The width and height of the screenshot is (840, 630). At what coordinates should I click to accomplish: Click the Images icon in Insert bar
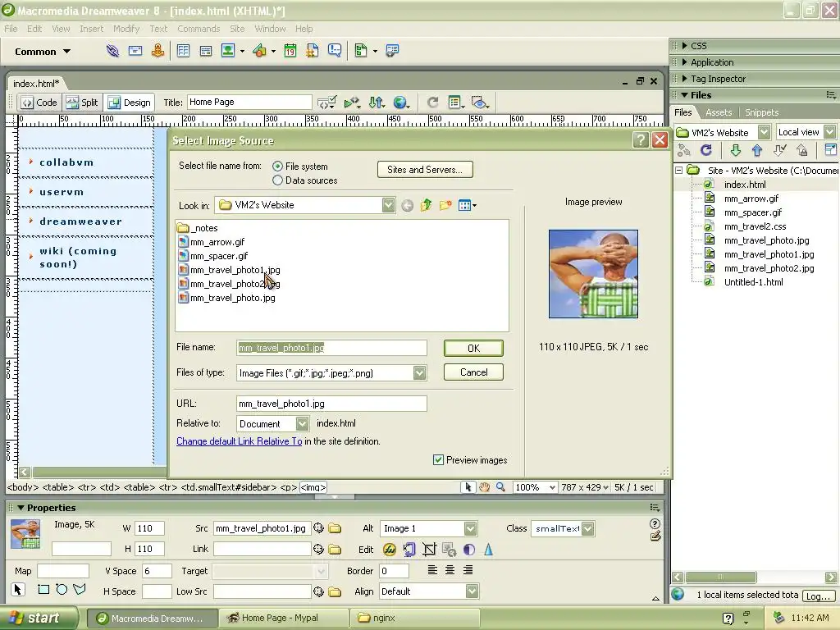point(228,51)
